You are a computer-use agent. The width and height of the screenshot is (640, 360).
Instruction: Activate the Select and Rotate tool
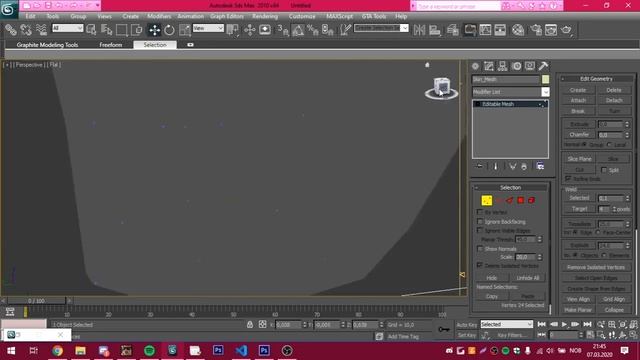pos(169,29)
